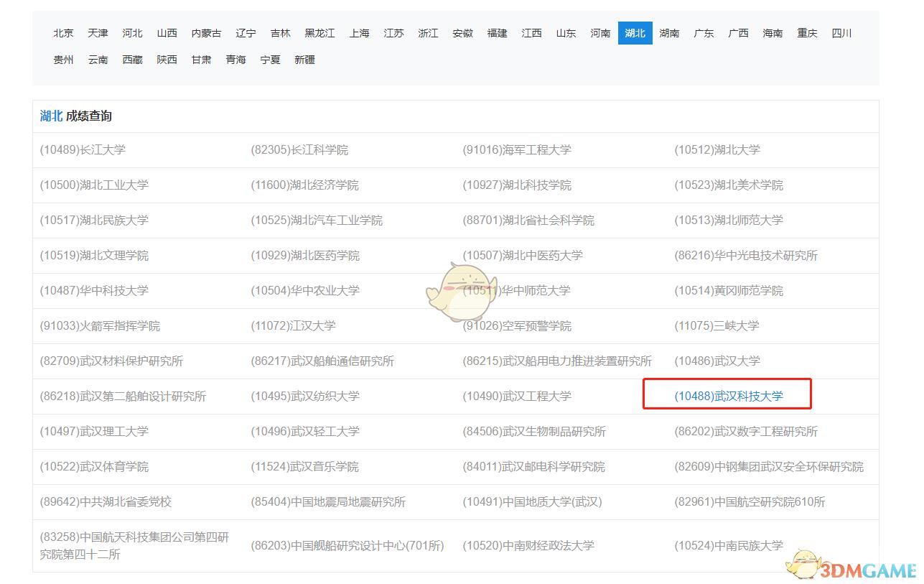The height and width of the screenshot is (584, 924).
Task: Open the 山西 province tab
Action: pyautogui.click(x=167, y=33)
